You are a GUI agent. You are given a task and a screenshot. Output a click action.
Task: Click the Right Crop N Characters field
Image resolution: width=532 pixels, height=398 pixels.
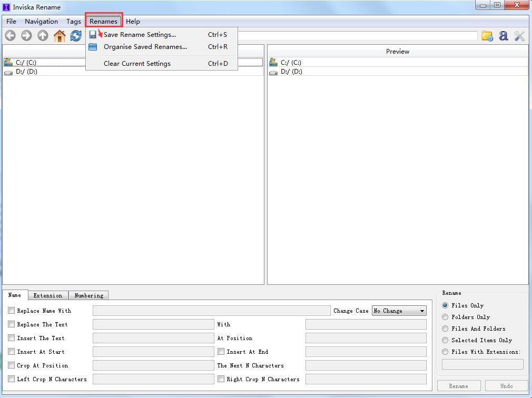(366, 379)
